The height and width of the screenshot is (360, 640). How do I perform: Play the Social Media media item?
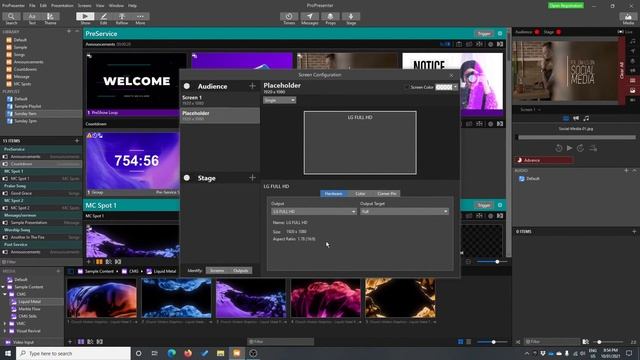[x=569, y=148]
